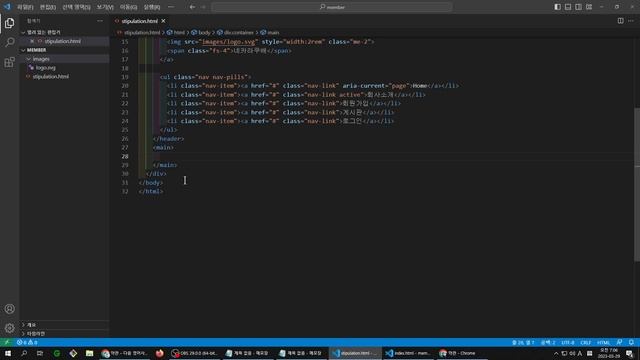Select the stipulation.html editor tab

pos(139,21)
